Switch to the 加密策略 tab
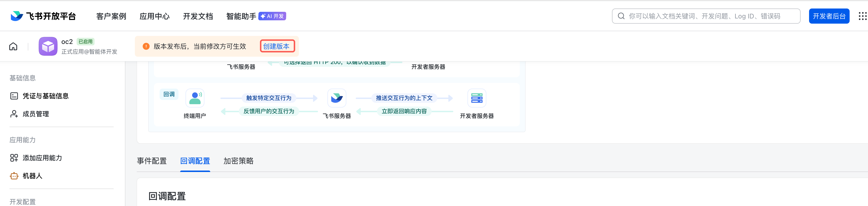This screenshot has width=868, height=206. [238, 161]
